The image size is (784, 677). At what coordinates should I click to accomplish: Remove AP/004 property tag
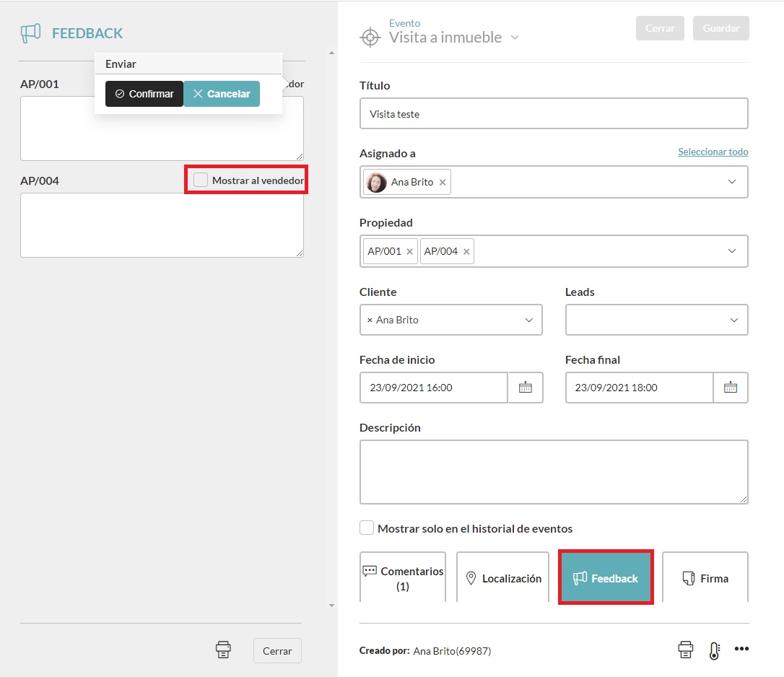click(466, 252)
